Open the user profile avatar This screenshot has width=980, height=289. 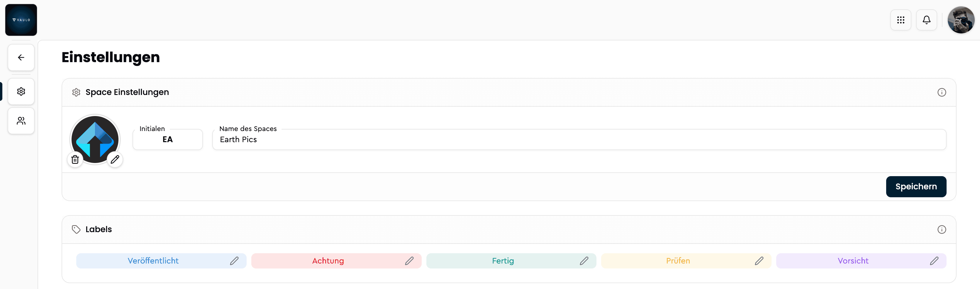961,20
